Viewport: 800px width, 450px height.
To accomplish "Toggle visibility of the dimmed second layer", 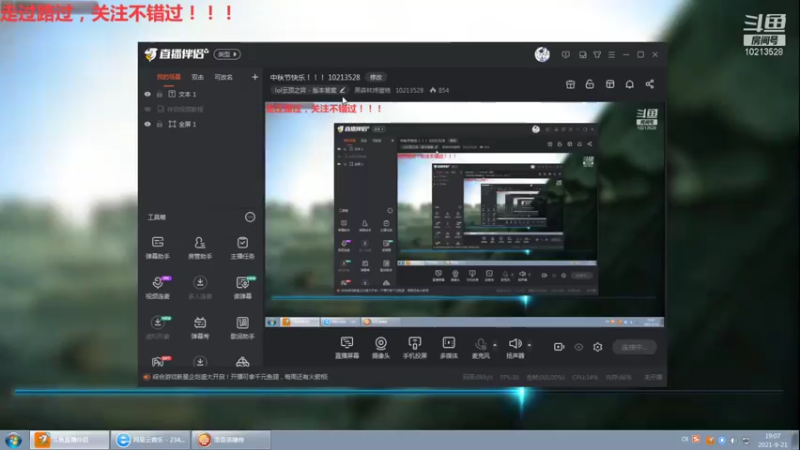I will coord(147,109).
